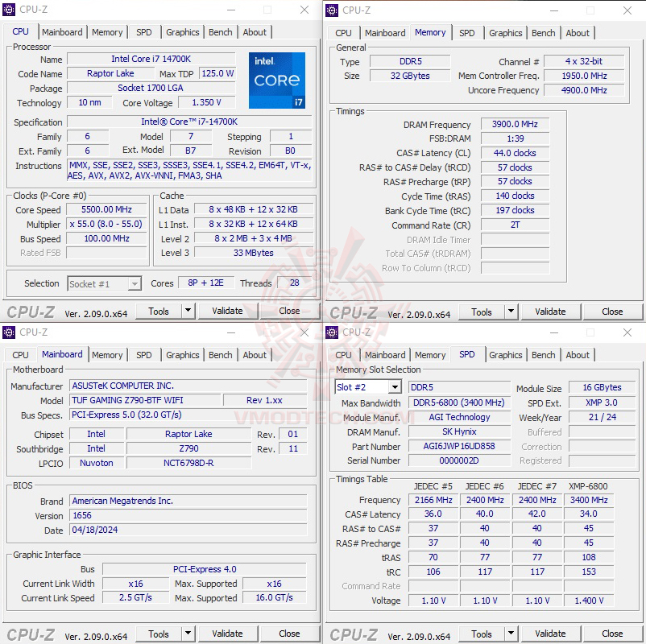
Task: Select the CPU tab in the Mainboard window
Action: coord(20,355)
